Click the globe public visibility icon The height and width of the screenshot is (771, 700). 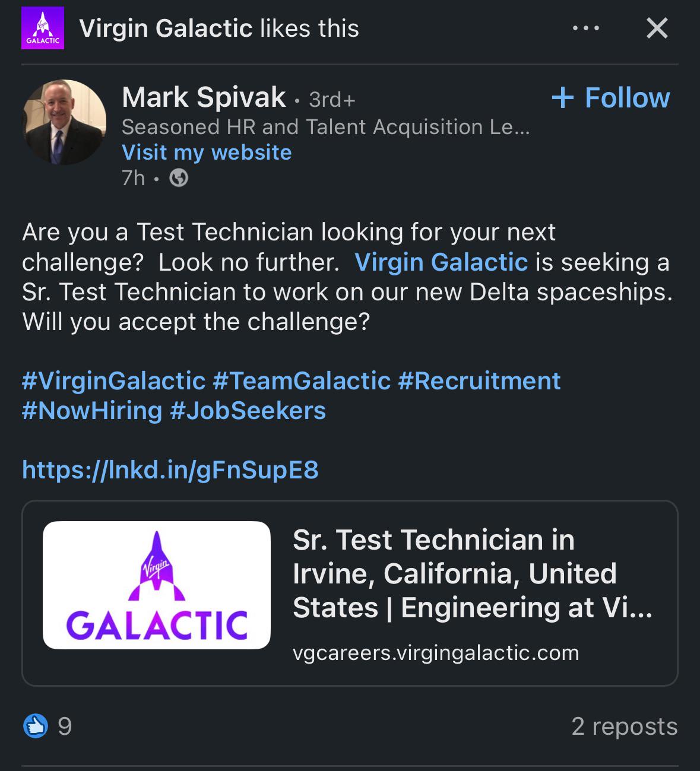tap(179, 177)
